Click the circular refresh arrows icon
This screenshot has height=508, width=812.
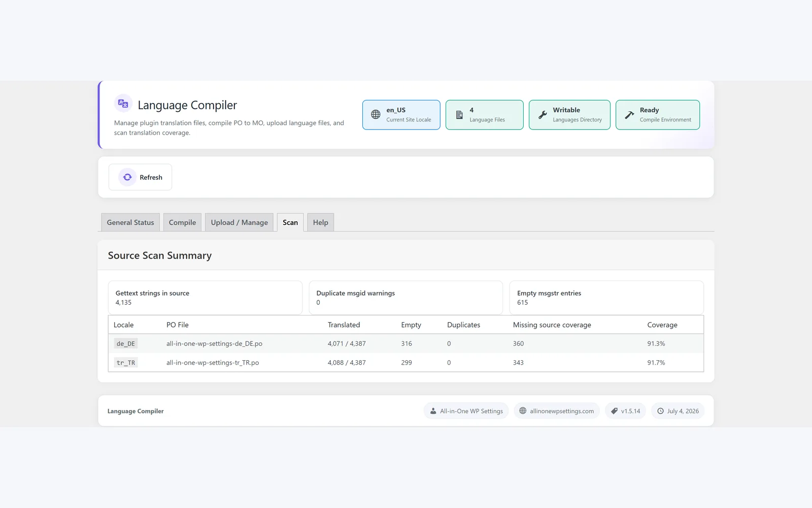tap(127, 177)
